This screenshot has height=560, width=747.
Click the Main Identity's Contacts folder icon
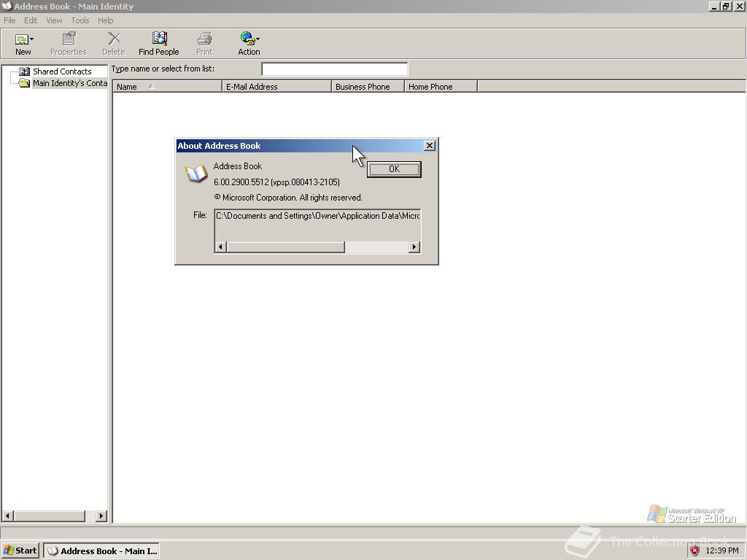24,83
